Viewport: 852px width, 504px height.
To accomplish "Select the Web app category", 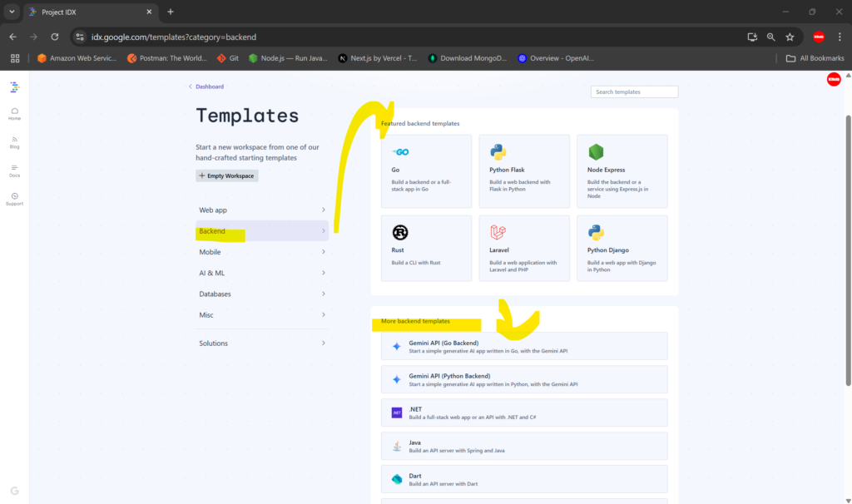I will (x=262, y=210).
